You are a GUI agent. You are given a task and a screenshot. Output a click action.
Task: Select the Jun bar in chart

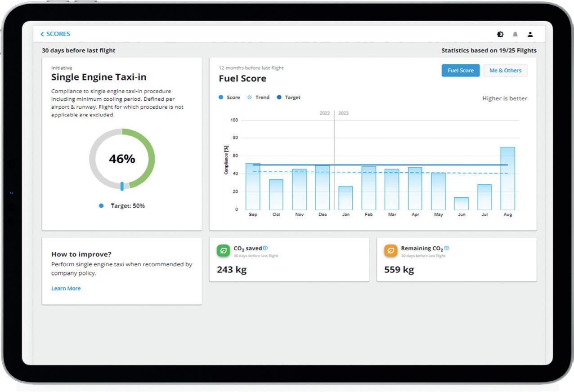tap(461, 204)
